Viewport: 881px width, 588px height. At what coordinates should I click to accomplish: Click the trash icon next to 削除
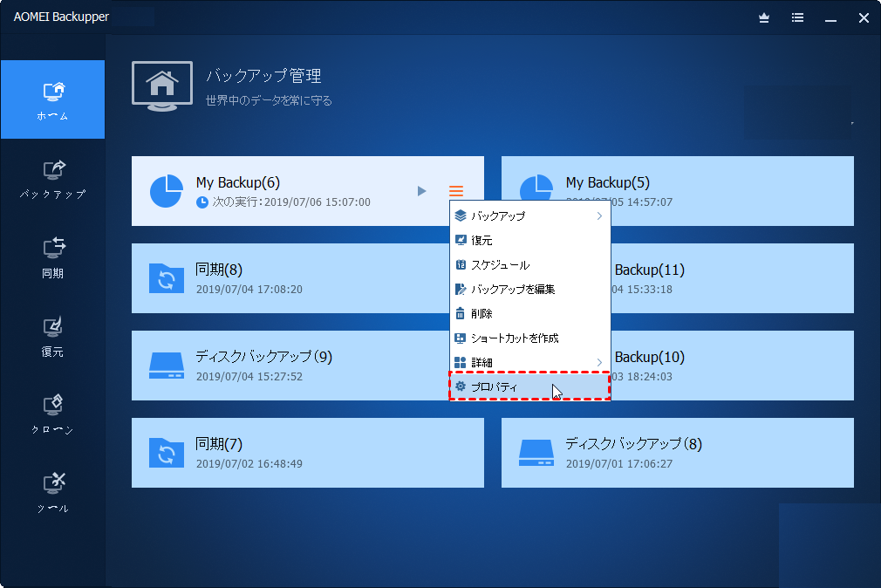coord(461,313)
